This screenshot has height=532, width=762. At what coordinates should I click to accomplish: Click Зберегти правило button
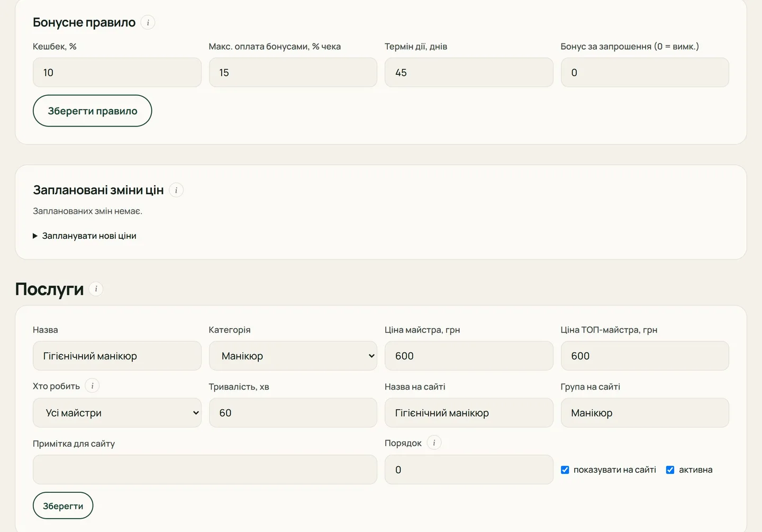93,111
